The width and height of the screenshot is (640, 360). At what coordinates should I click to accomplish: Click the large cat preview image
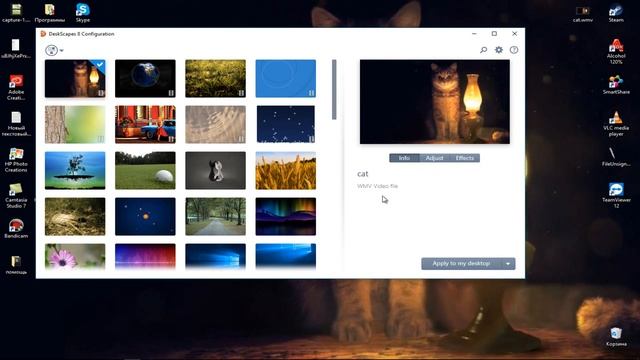pos(435,102)
